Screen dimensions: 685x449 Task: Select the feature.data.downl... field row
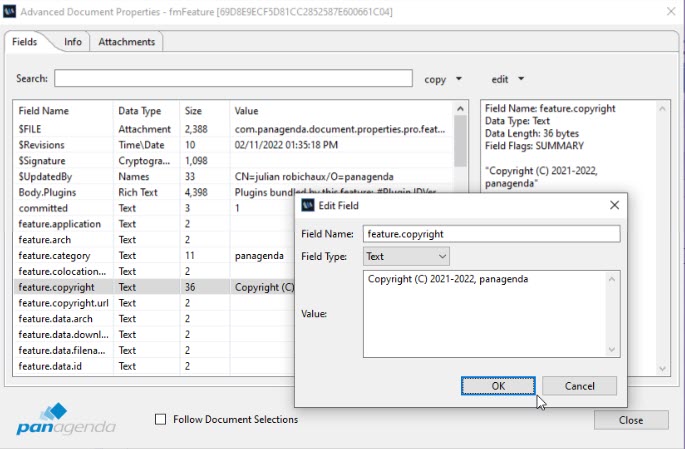(x=155, y=335)
